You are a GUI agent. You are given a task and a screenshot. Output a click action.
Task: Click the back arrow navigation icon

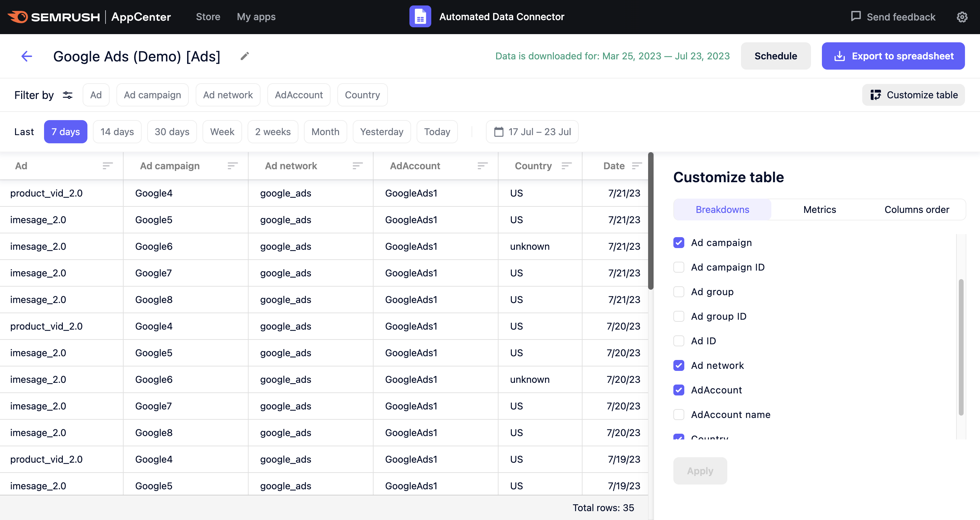click(x=27, y=56)
